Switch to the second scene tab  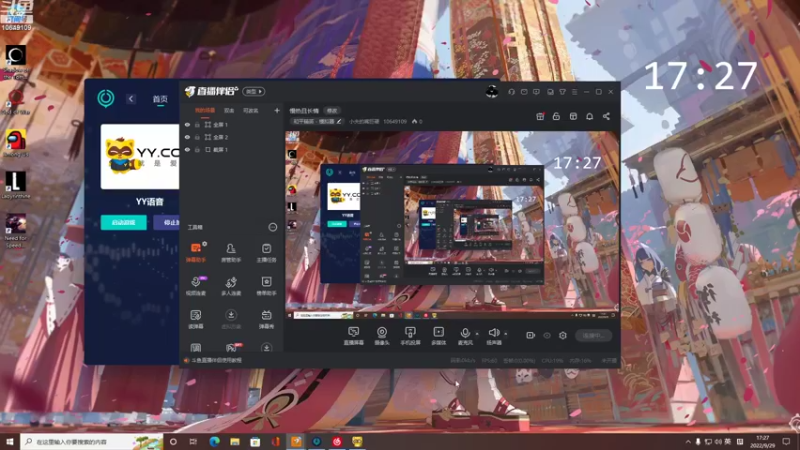[229, 110]
